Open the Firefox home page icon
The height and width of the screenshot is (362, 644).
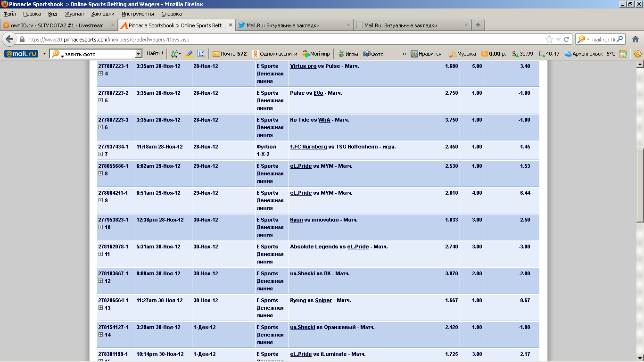(635, 39)
